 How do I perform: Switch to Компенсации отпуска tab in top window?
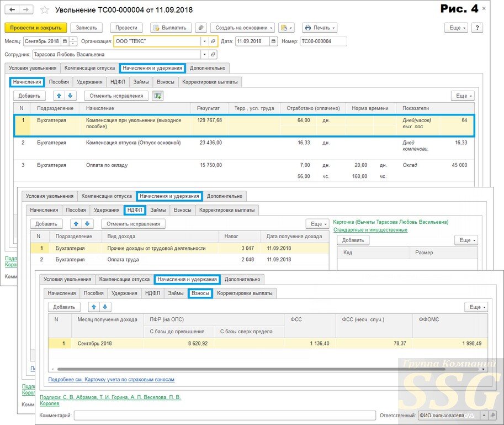[89, 68]
